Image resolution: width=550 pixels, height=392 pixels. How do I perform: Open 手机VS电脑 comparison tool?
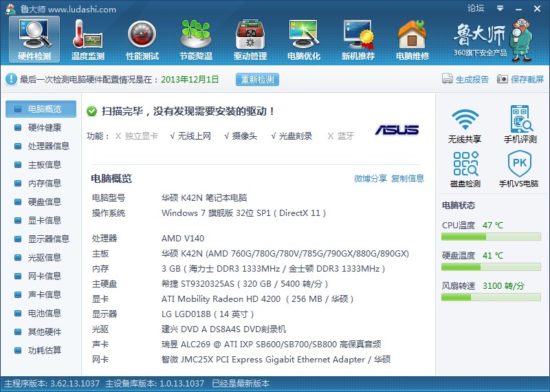(x=519, y=169)
